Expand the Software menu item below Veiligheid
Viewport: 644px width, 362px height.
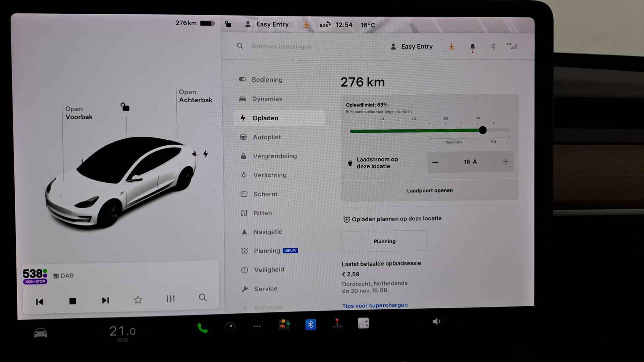pos(268,307)
